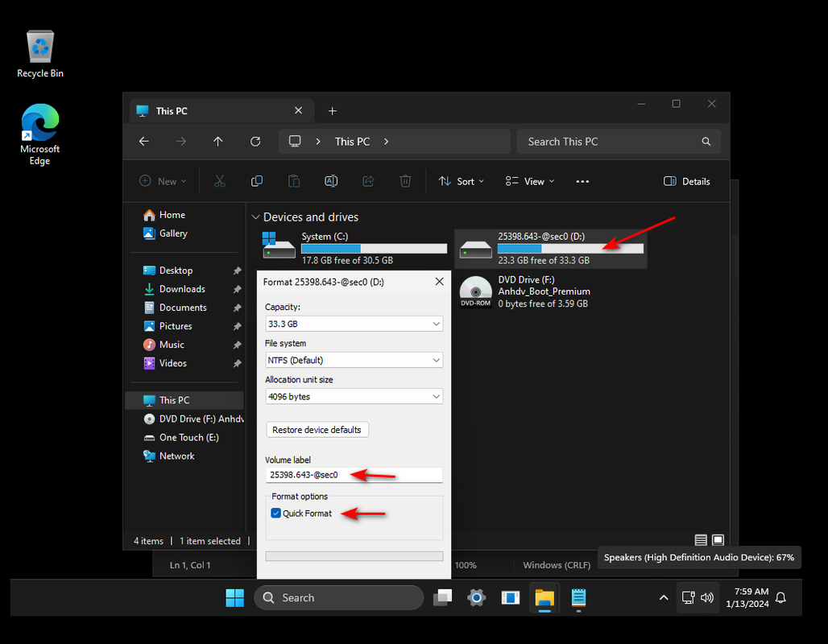The width and height of the screenshot is (828, 644).
Task: Open the Allocation unit size dropdown
Action: point(354,396)
